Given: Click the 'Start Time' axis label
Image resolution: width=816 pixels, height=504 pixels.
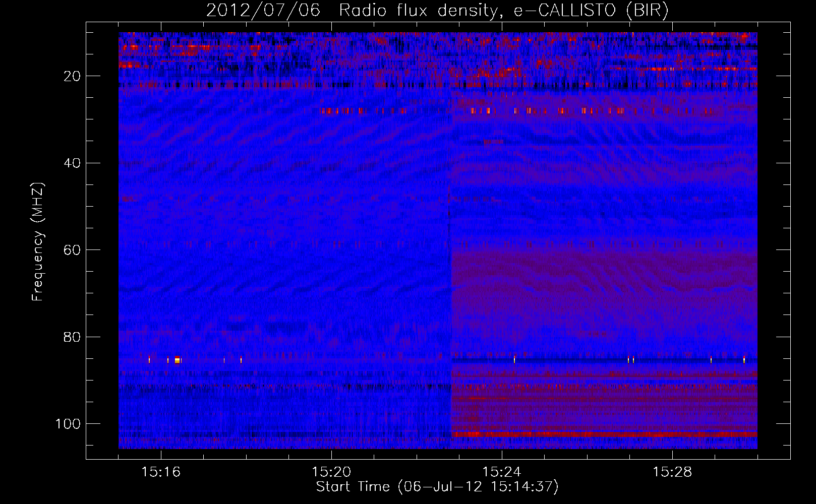Looking at the screenshot, I should click(437, 487).
